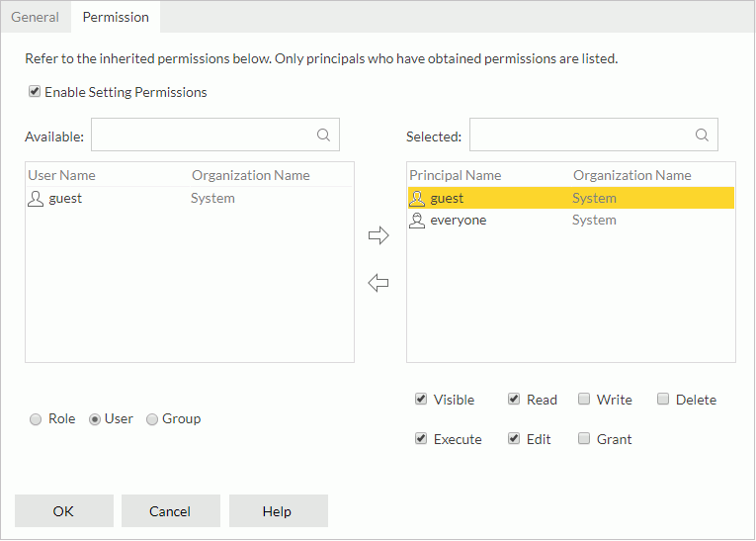The width and height of the screenshot is (756, 541).
Task: Enable the Delete permission checkbox
Action: pyautogui.click(x=663, y=399)
